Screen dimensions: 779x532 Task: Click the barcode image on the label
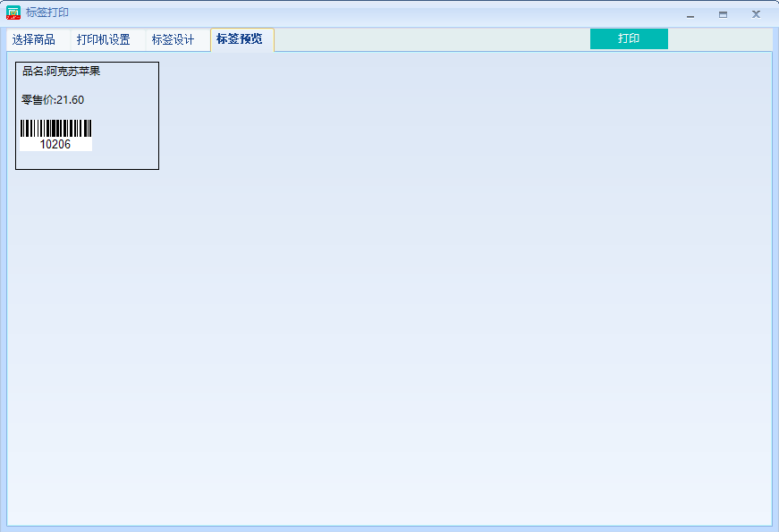tap(55, 128)
